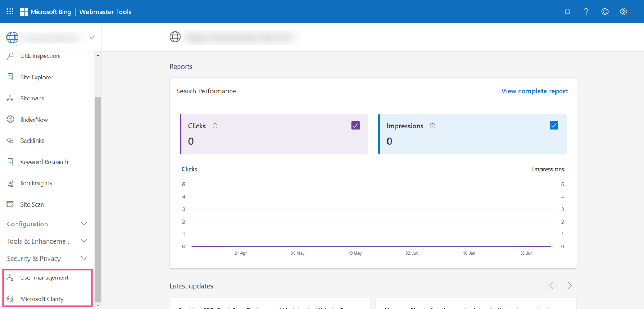Uncheck the Impressions checkbox
Screen dimensions: 644x309
tap(554, 126)
